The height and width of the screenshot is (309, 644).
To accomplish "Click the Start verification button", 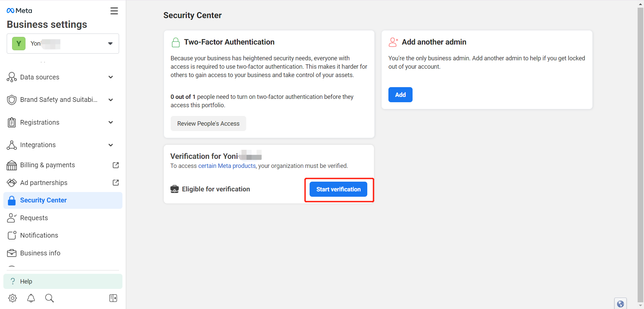I will click(338, 189).
